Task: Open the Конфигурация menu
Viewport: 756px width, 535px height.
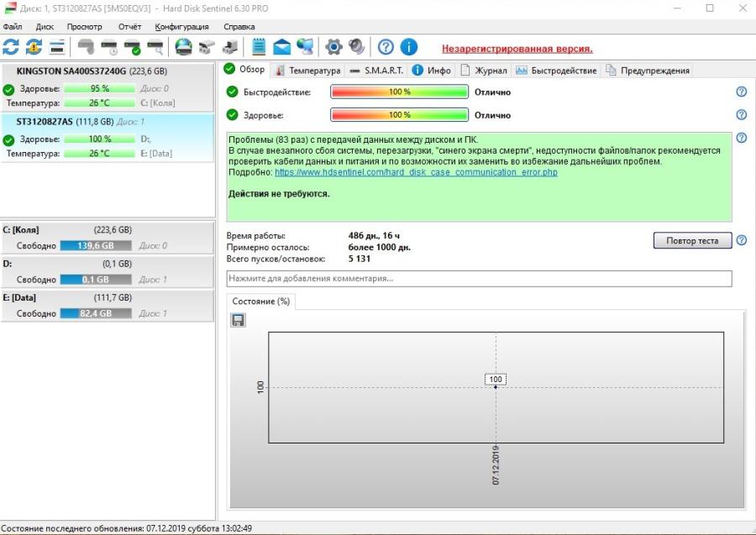Action: tap(181, 27)
